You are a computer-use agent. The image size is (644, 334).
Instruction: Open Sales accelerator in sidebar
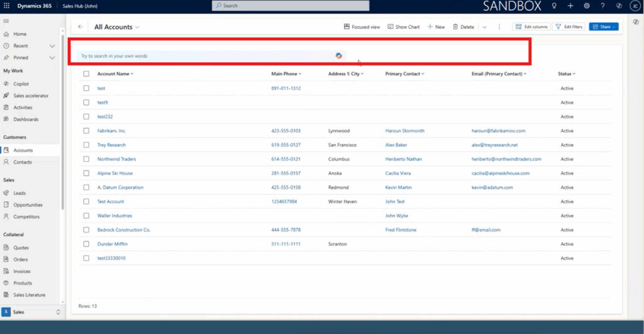click(31, 96)
